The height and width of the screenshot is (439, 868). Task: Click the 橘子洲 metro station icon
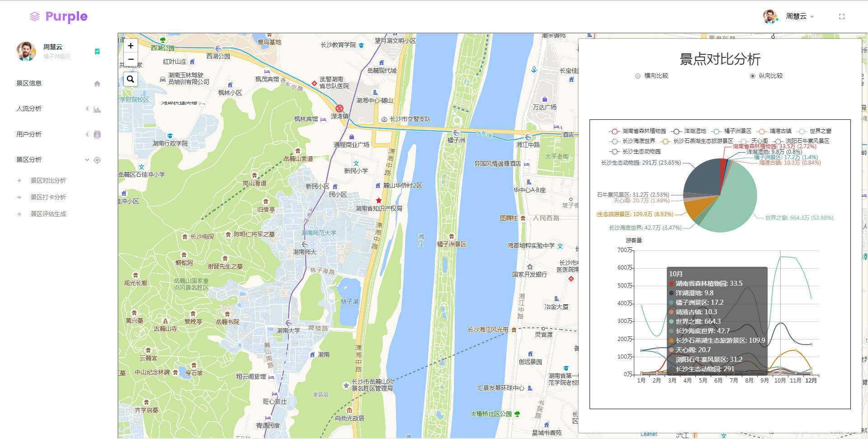click(456, 132)
